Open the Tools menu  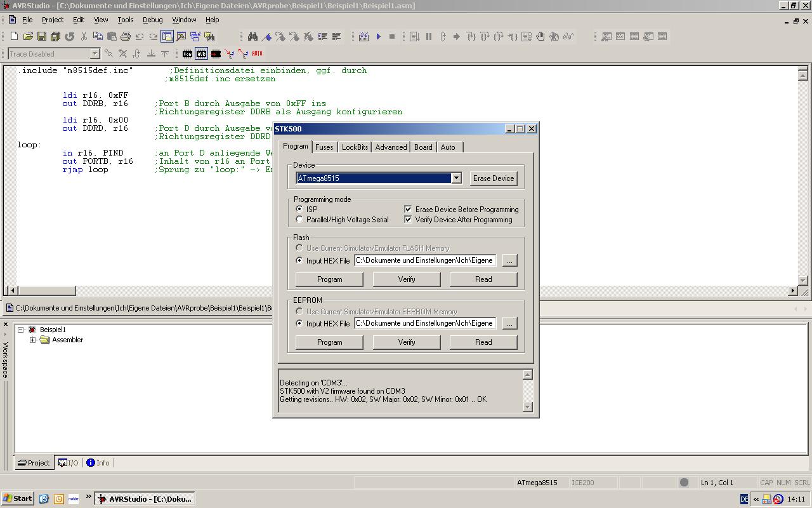[126, 20]
